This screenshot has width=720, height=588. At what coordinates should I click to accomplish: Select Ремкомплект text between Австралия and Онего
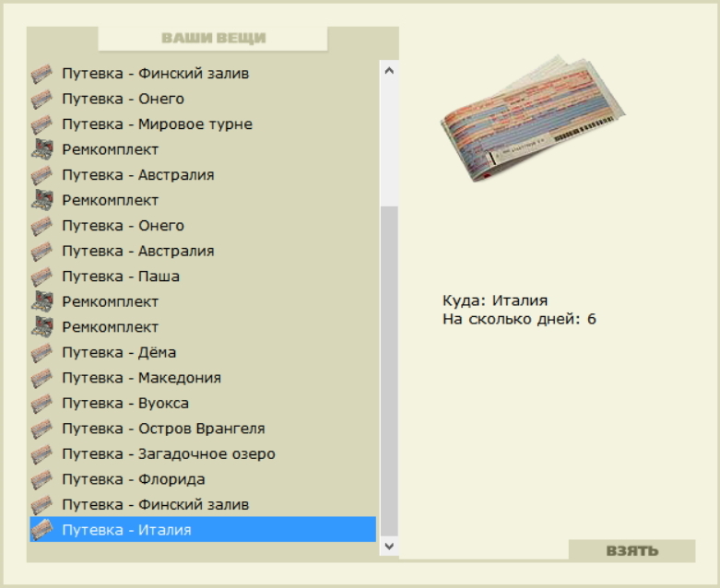pyautogui.click(x=111, y=201)
